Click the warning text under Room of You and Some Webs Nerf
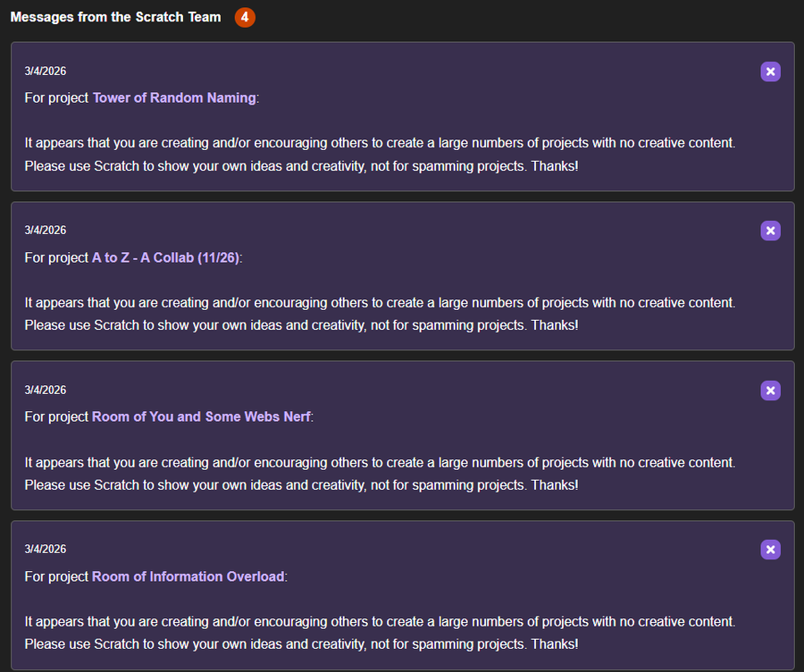Screen dimensions: 804x672 click(380, 474)
